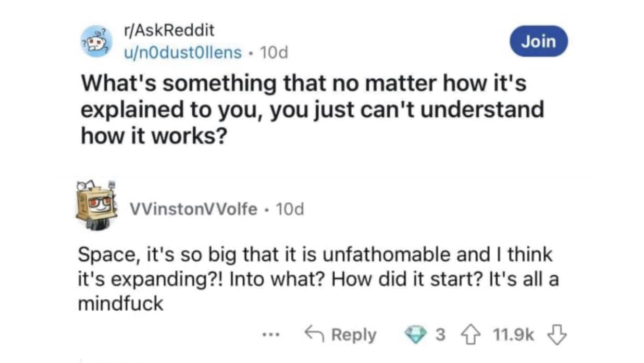Click the Reply text label

pyautogui.click(x=354, y=334)
